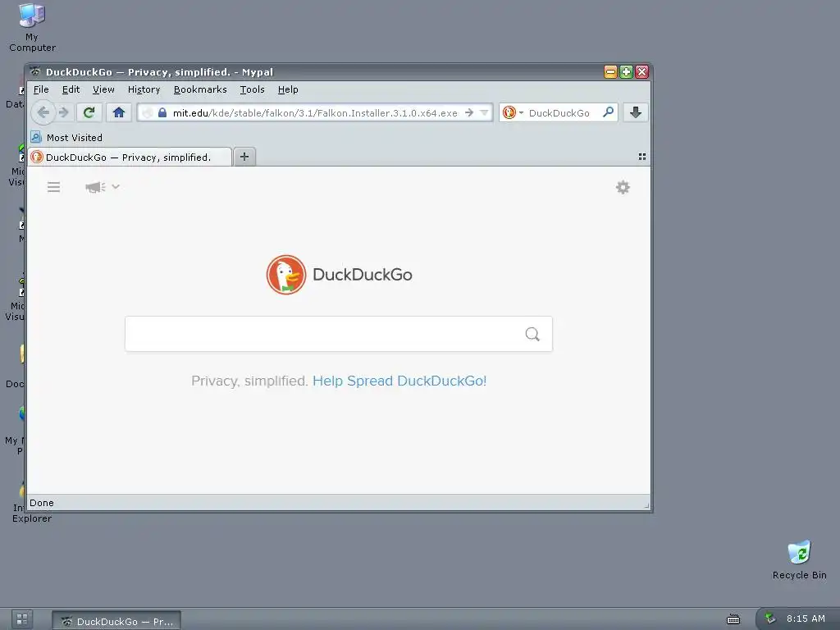The image size is (840, 630).
Task: Minimize the Mypal window
Action: click(610, 72)
